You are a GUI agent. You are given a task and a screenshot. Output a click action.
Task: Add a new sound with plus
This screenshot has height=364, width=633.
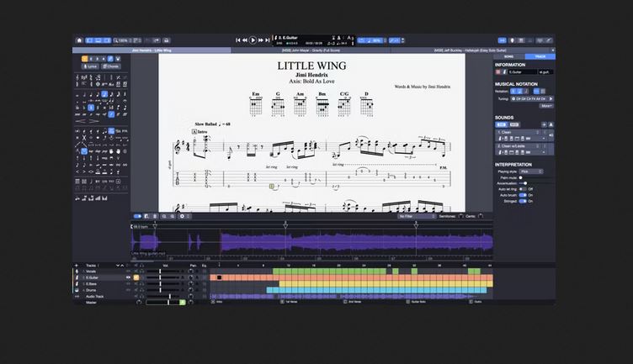pos(544,124)
